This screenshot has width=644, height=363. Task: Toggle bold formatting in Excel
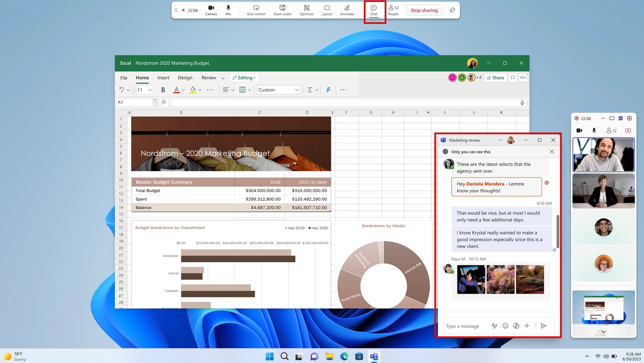[x=163, y=90]
